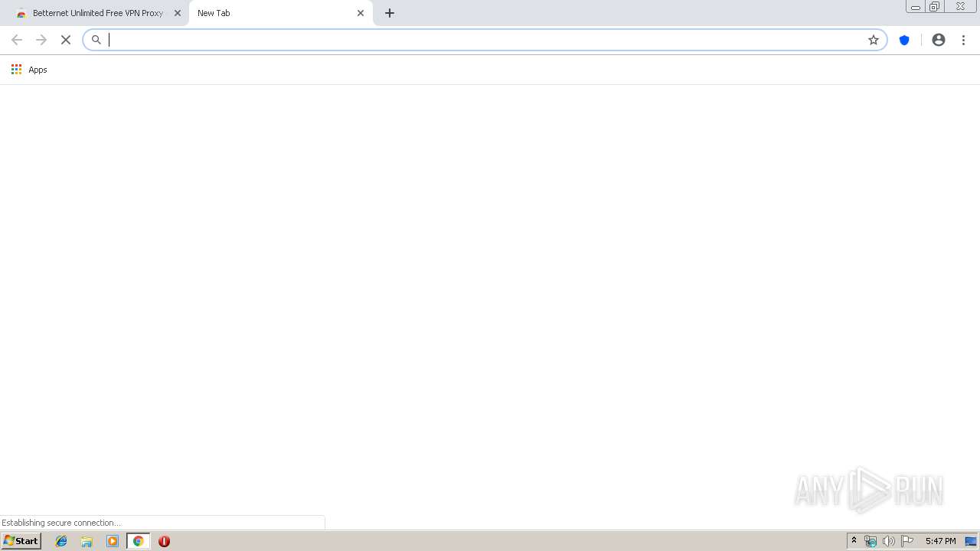980x551 pixels.
Task: Close the New Tab tab
Action: coord(361,13)
